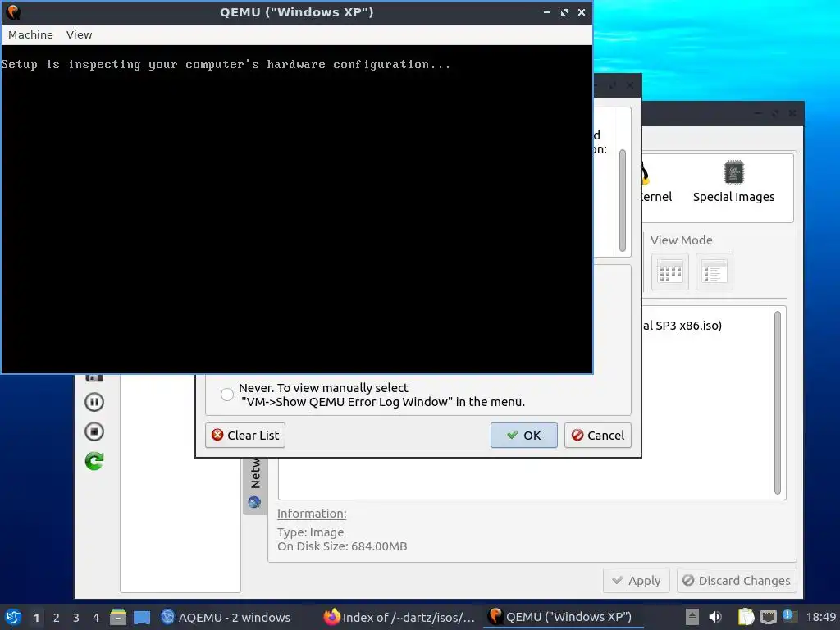Click the removable media eject tray icon
840x630 pixels.
692,617
